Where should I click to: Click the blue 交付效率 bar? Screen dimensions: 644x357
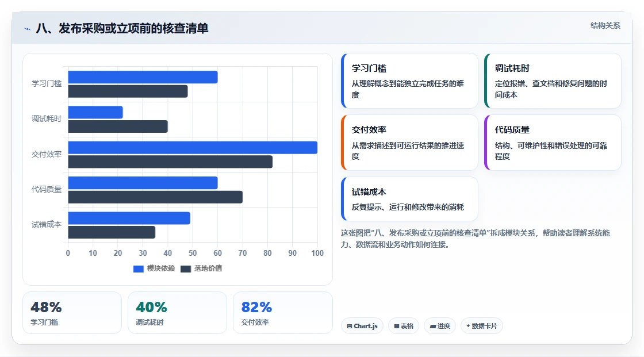click(x=193, y=148)
